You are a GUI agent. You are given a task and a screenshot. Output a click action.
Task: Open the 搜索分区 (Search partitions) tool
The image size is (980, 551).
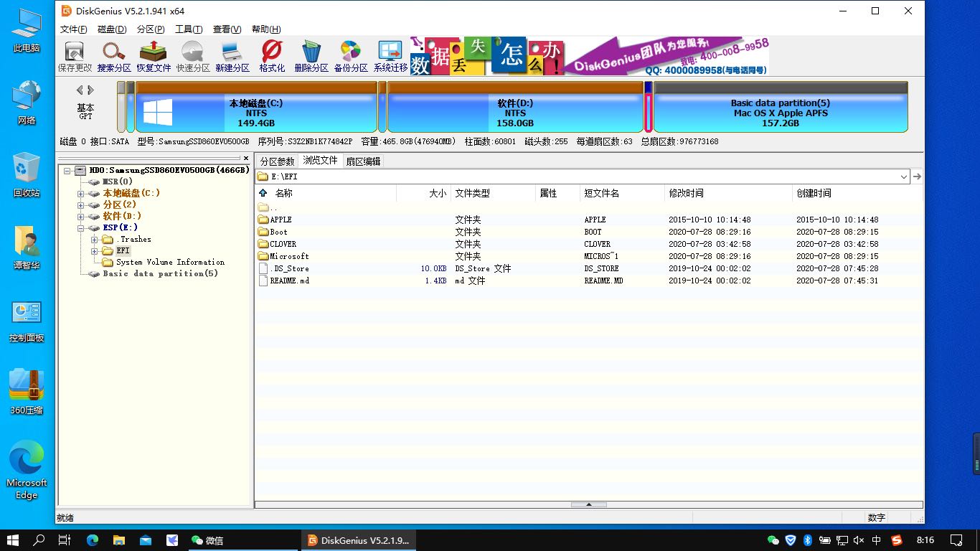114,57
